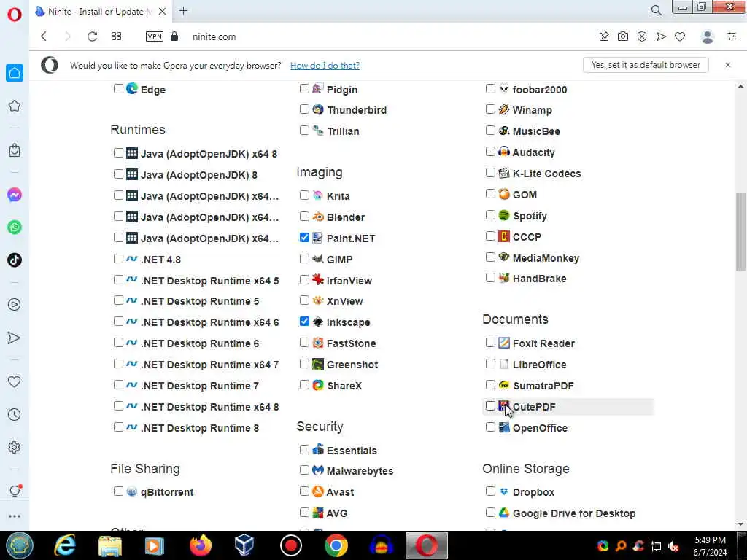Open a new tab with plus button
This screenshot has height=560, width=747.
coord(183,11)
